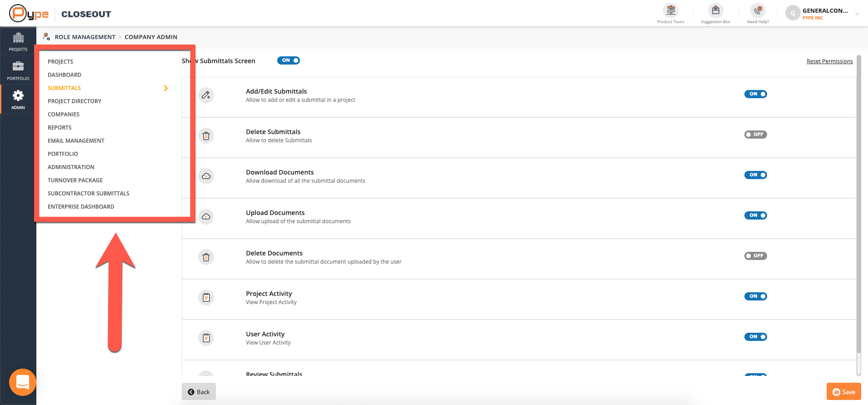Screen dimensions: 868x405
Task: Click the Delete Submittals trash icon
Action: coord(206,135)
